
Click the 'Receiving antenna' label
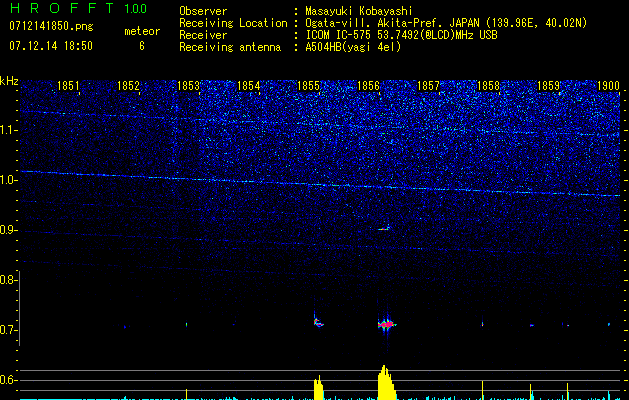point(230,47)
